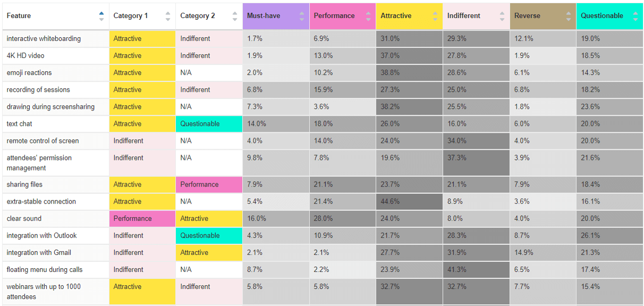Click sort arrows in Reverse header
Screen dimensions: 644x306
(x=569, y=16)
